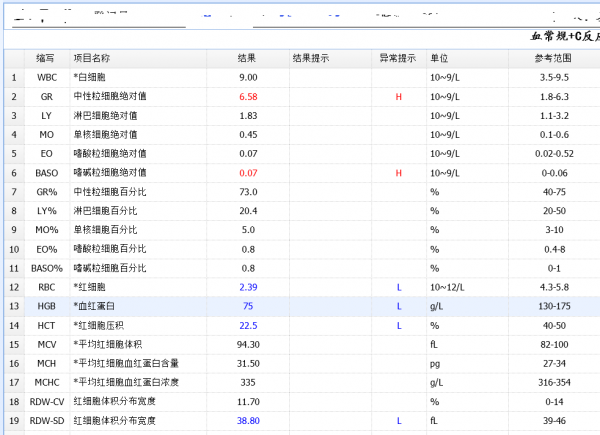The width and height of the screenshot is (600, 435).
Task: Click the L flag in RDW-SD row
Action: pyautogui.click(x=399, y=421)
